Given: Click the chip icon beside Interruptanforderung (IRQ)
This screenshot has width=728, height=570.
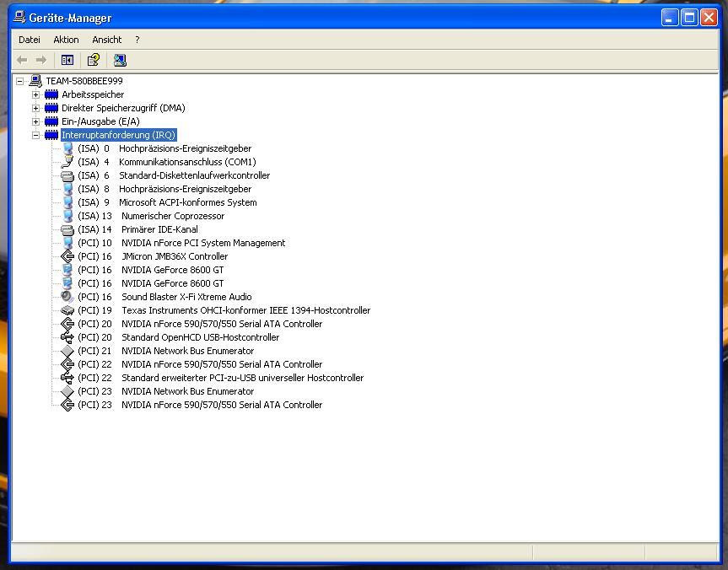Looking at the screenshot, I should [51, 135].
